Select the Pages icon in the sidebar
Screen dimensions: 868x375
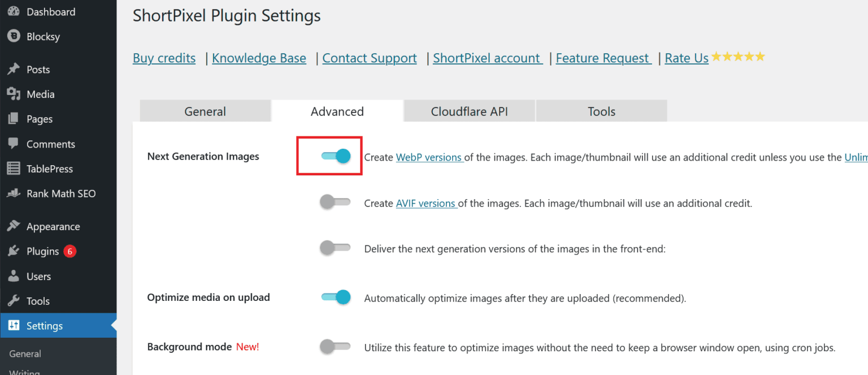(x=14, y=119)
